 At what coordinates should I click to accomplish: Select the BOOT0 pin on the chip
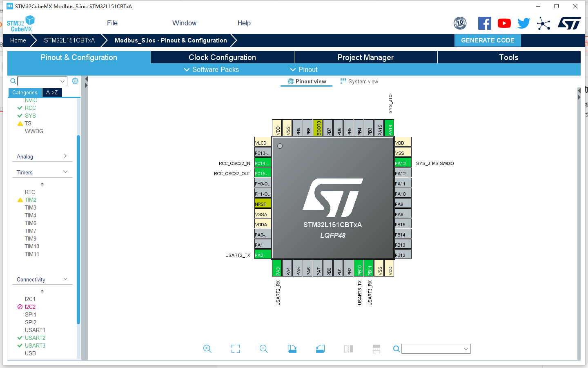pos(318,128)
